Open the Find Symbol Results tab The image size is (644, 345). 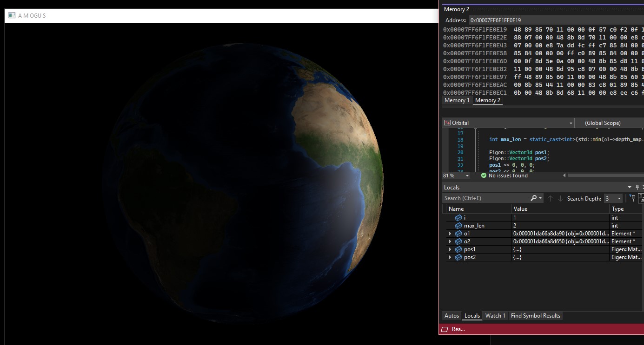535,316
